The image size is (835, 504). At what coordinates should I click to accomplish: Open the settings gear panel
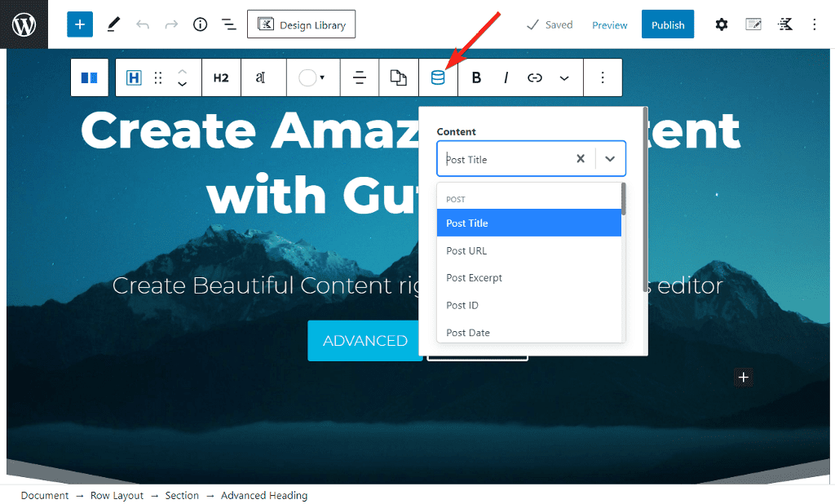721,24
